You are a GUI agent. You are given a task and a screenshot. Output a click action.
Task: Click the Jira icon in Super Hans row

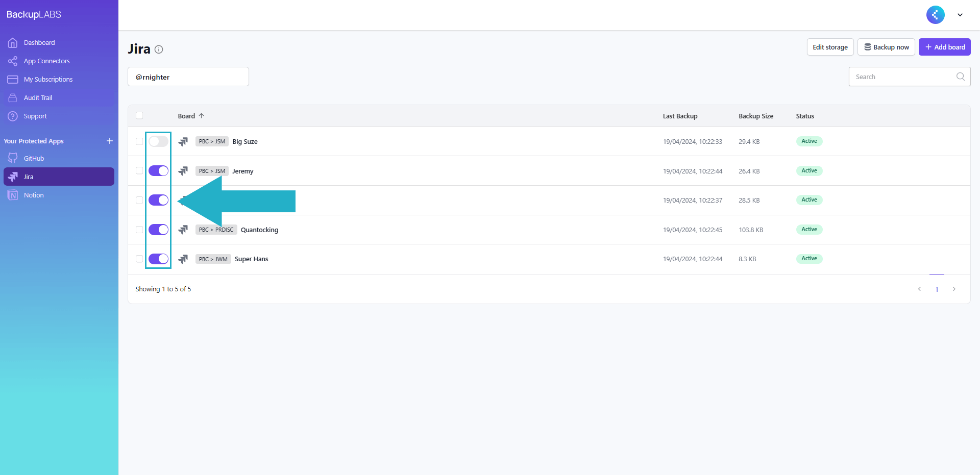click(183, 259)
